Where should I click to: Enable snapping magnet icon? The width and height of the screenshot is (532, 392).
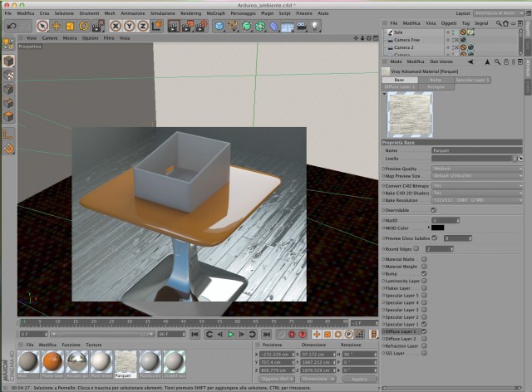8,149
